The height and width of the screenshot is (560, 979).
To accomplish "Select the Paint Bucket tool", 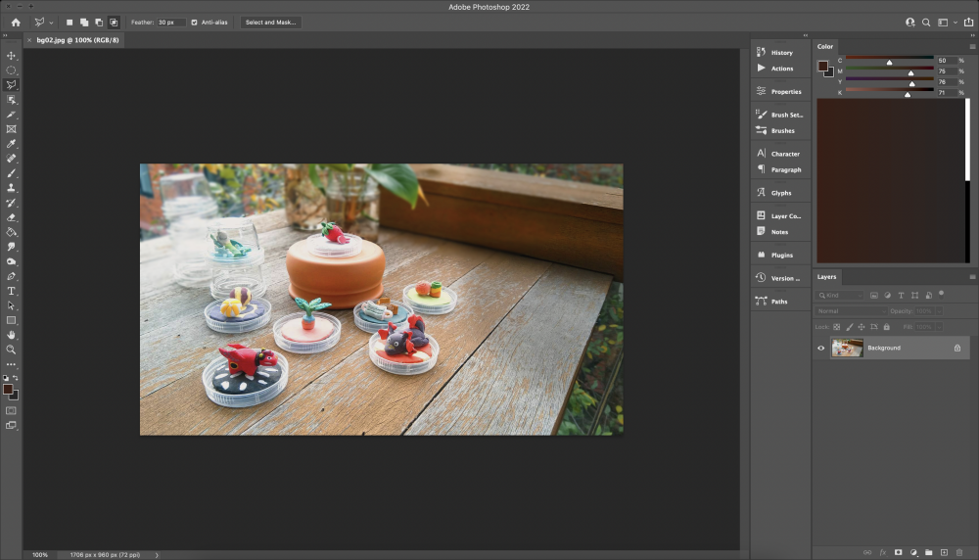I will (x=11, y=232).
